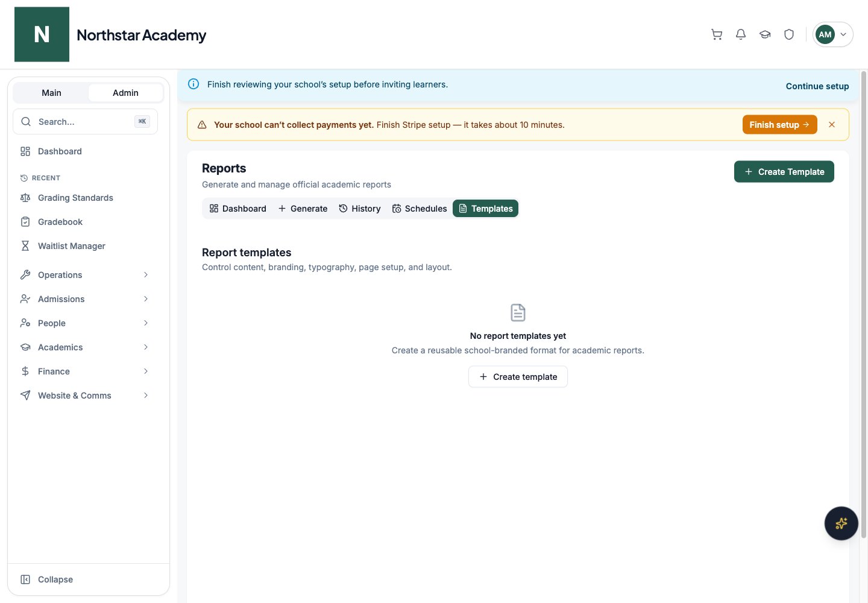
Task: Switch sidebar to Admin mode
Action: (125, 93)
